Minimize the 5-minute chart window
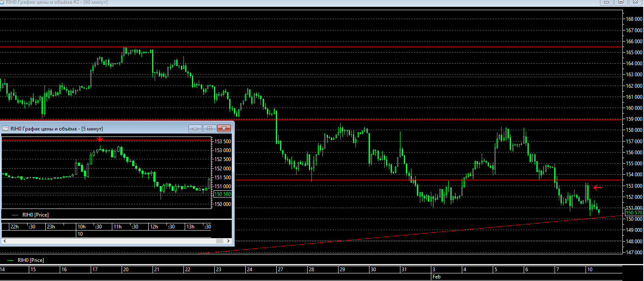 195,128
